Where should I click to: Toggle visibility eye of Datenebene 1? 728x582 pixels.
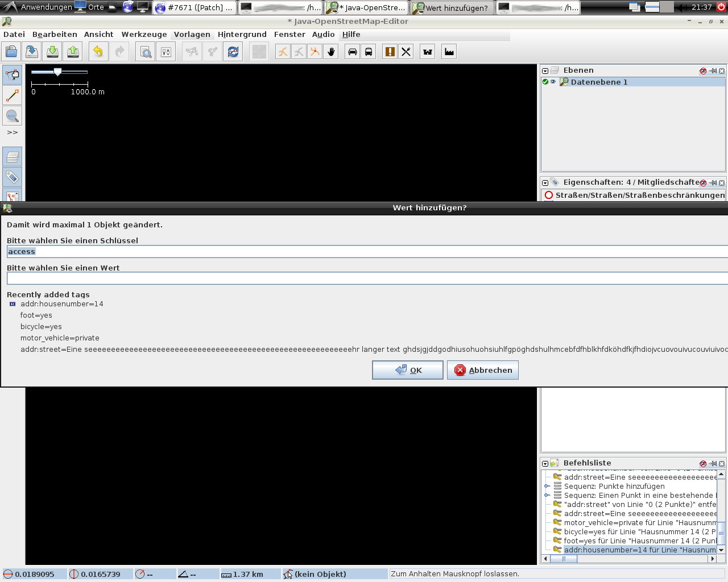[553, 82]
